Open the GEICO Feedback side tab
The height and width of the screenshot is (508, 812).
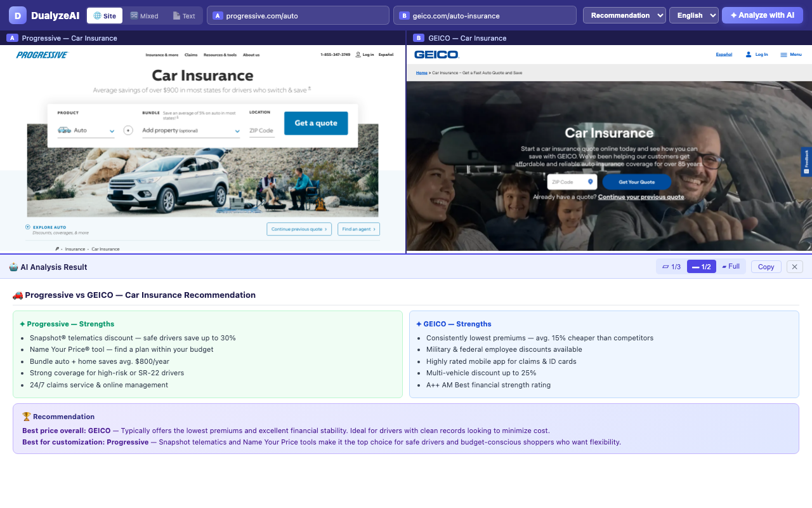806,162
